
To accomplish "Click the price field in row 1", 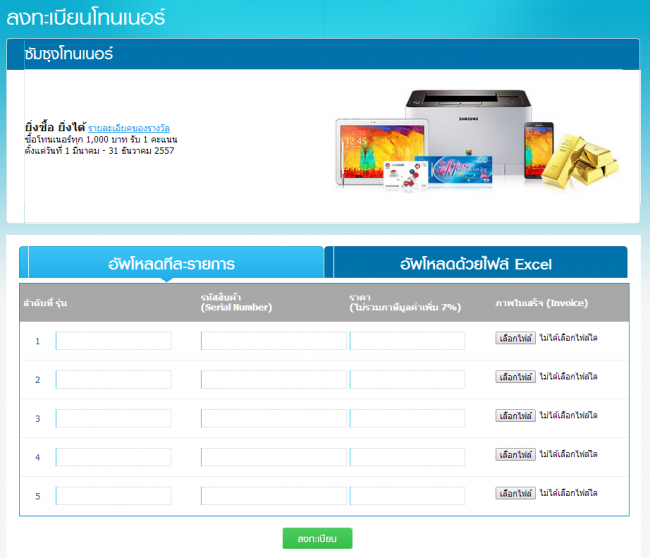I will pyautogui.click(x=407, y=341).
